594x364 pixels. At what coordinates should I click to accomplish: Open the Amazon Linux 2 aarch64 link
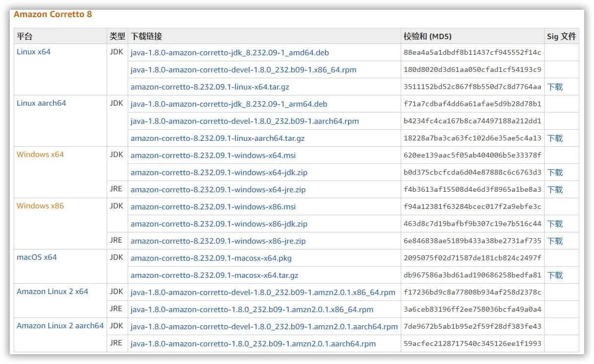(60, 325)
